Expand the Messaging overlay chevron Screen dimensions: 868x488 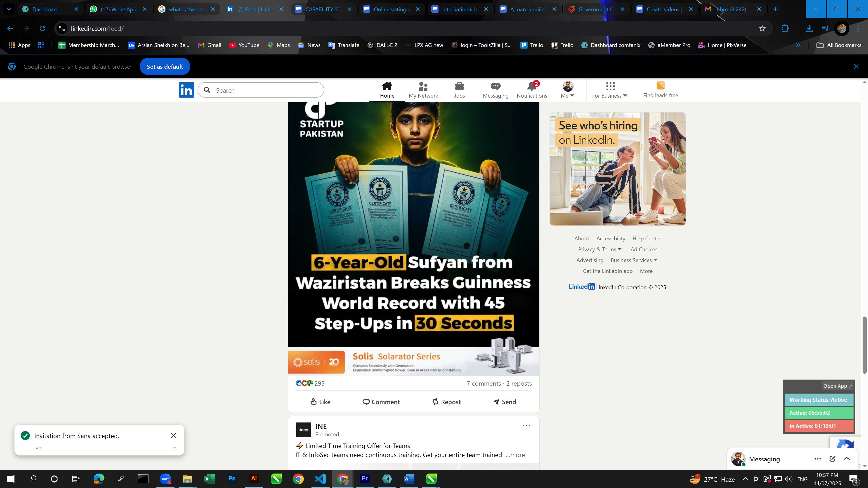pyautogui.click(x=847, y=459)
